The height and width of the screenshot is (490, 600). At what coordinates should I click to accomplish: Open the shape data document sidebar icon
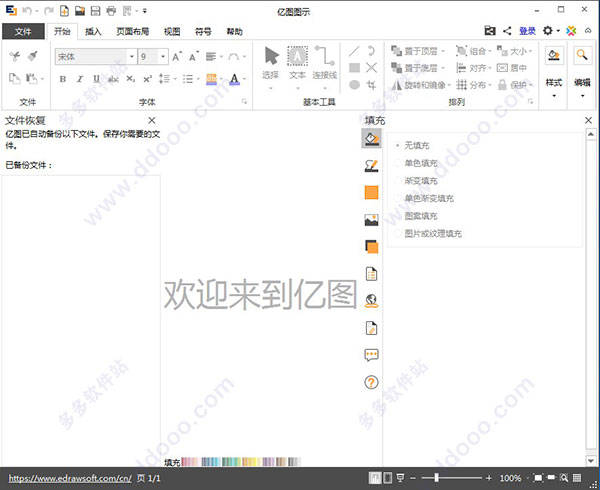point(371,274)
